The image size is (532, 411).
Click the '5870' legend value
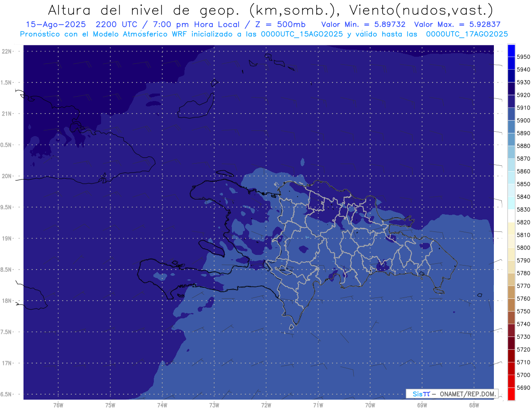pos(523,159)
